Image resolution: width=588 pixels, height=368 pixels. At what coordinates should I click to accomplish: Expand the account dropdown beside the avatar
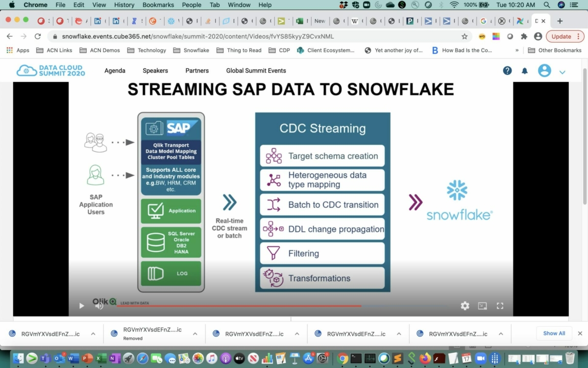pyautogui.click(x=563, y=71)
